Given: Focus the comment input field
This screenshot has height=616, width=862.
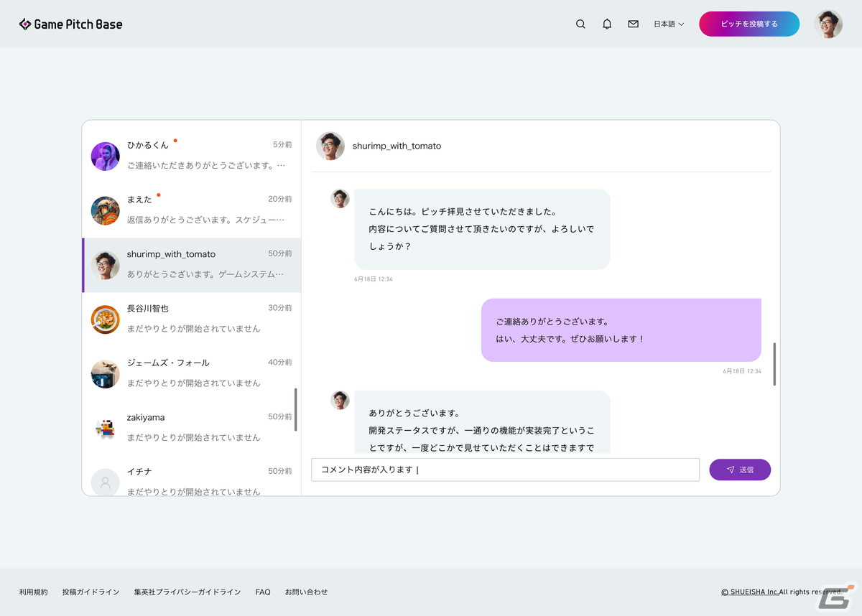Looking at the screenshot, I should [x=503, y=470].
